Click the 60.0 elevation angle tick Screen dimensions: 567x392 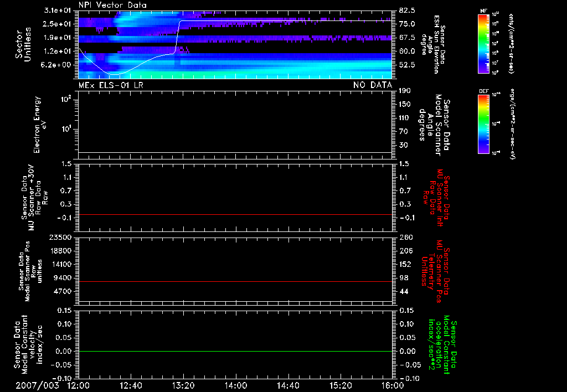coord(407,51)
